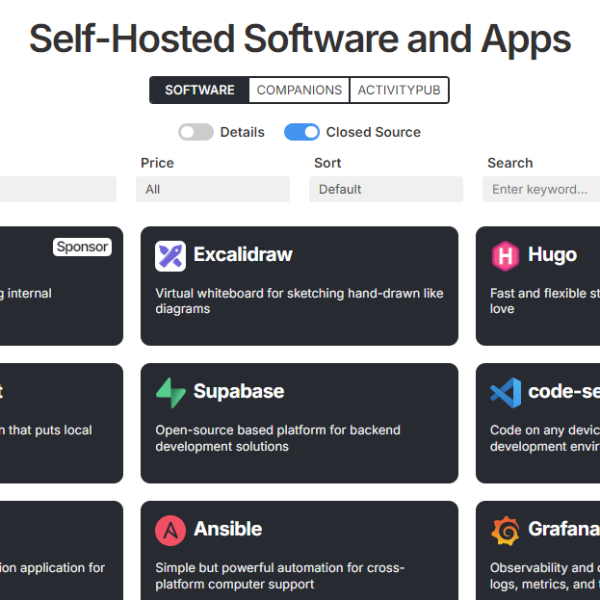Disable the Closed Source switch

click(302, 132)
